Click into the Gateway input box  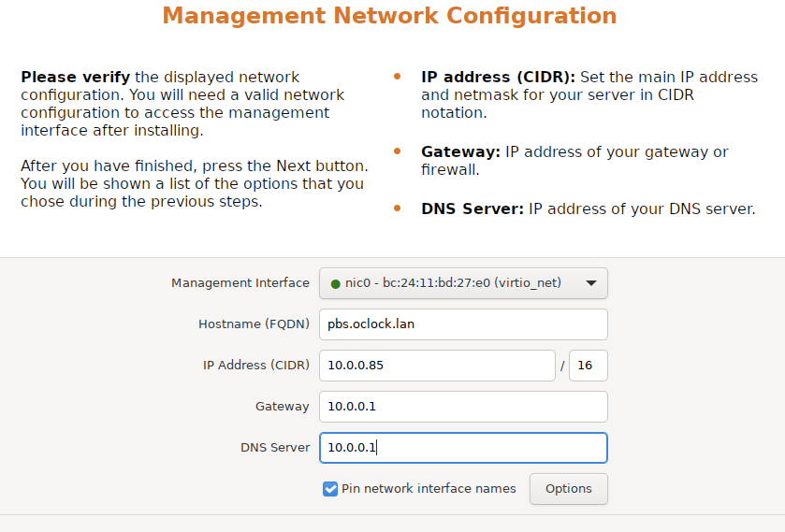point(463,407)
